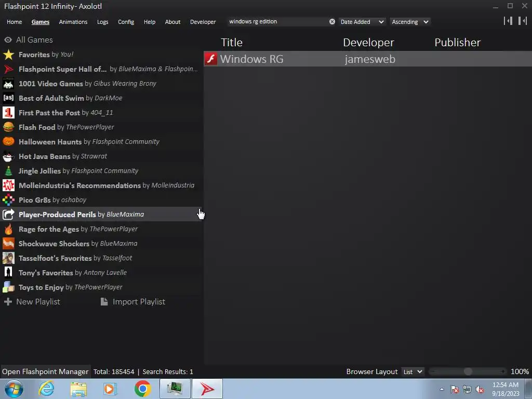Click the search field with windows rg edition
Screen dimensions: 532x399
(x=277, y=21)
